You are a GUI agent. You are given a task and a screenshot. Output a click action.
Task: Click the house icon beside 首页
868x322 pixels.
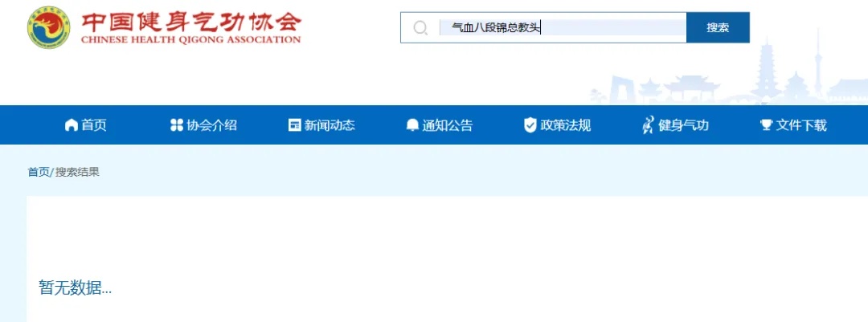[x=72, y=125]
